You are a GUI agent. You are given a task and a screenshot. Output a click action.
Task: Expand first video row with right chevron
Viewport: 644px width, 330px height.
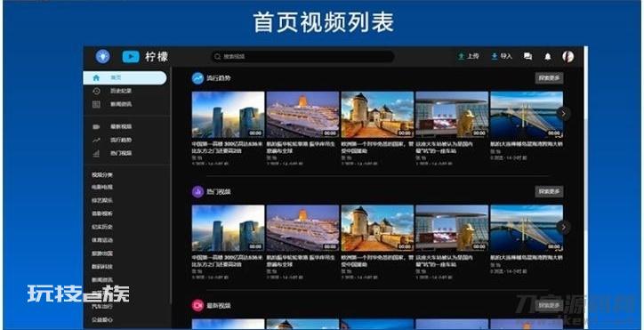(564, 114)
